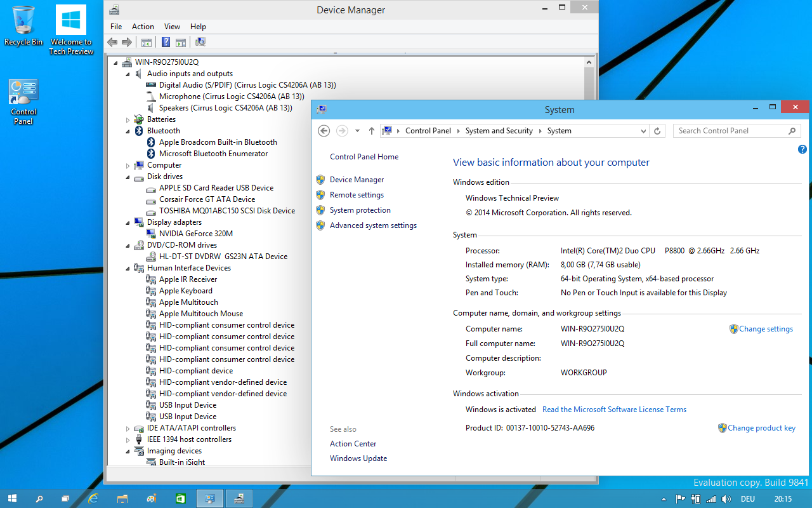The width and height of the screenshot is (812, 508).
Task: Click Control Panel in the address breadcrumb
Action: [x=428, y=131]
